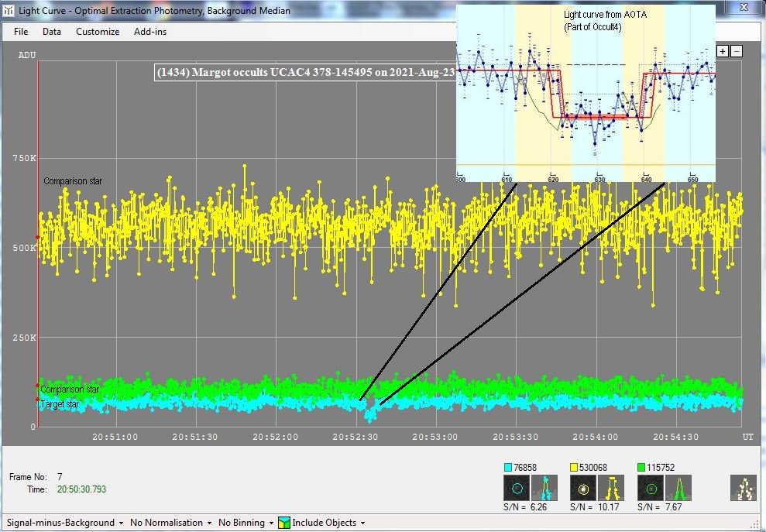The width and height of the screenshot is (766, 532).
Task: Click the green star PSF profile icon
Action: pos(678,488)
